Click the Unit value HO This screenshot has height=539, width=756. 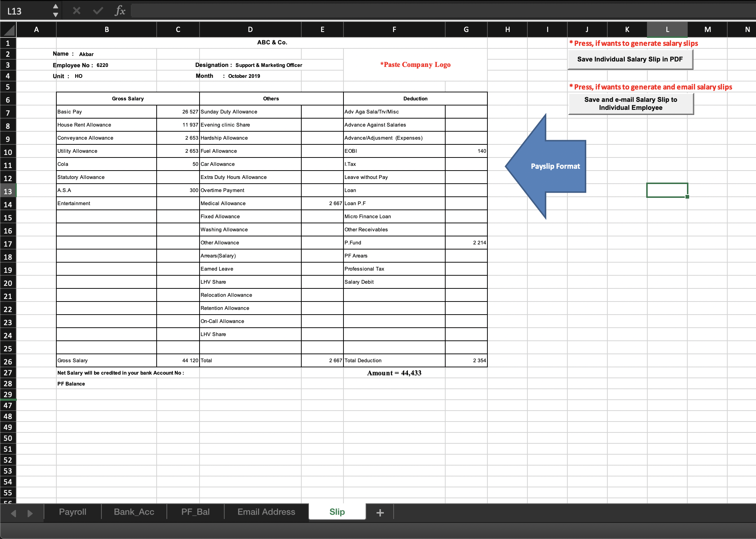click(x=79, y=76)
